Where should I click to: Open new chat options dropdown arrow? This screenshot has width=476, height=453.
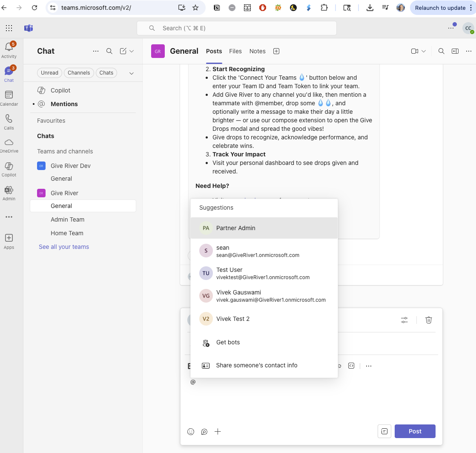pos(132,51)
